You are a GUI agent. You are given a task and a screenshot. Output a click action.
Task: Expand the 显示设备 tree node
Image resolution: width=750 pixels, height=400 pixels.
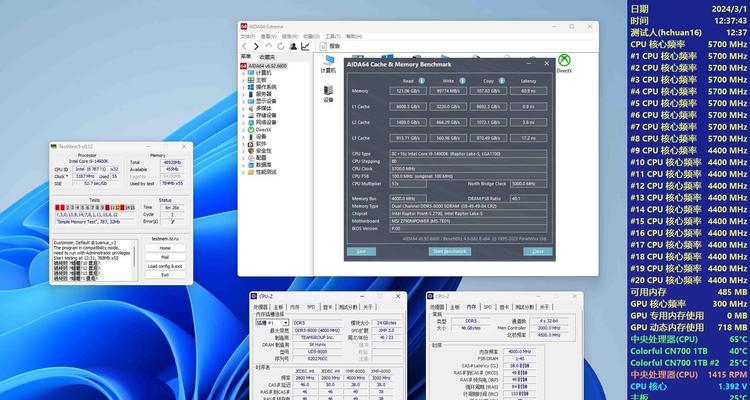(243, 101)
